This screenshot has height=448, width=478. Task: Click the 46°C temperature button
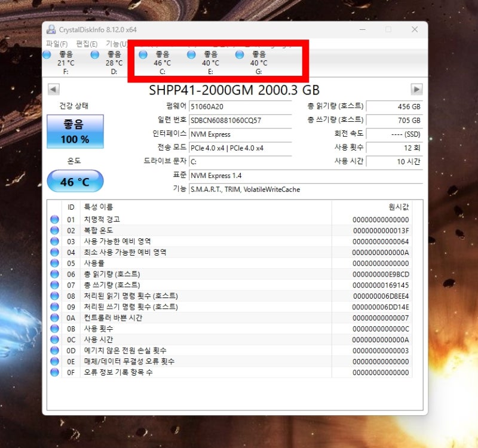tap(75, 180)
